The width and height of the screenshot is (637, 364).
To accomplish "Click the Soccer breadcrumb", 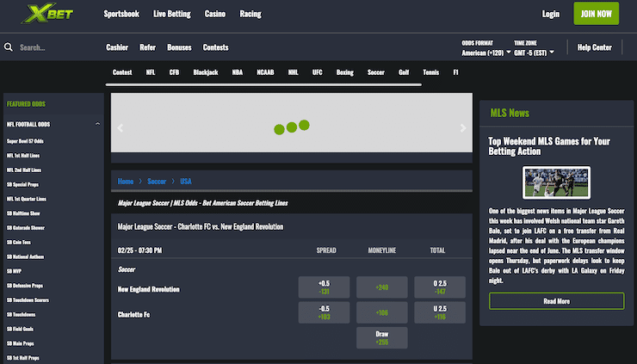I will pos(157,182).
